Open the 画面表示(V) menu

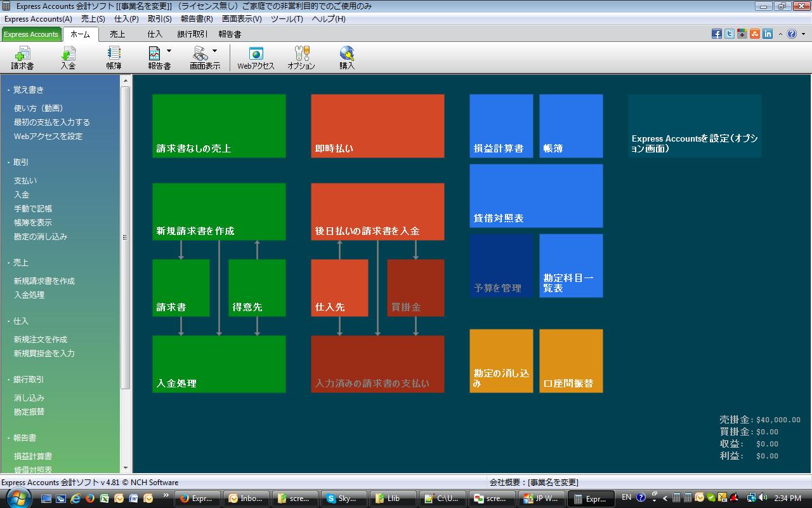(242, 19)
